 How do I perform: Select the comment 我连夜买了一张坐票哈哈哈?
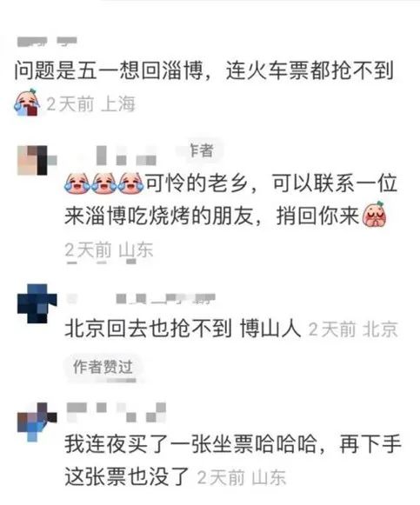tap(233, 460)
